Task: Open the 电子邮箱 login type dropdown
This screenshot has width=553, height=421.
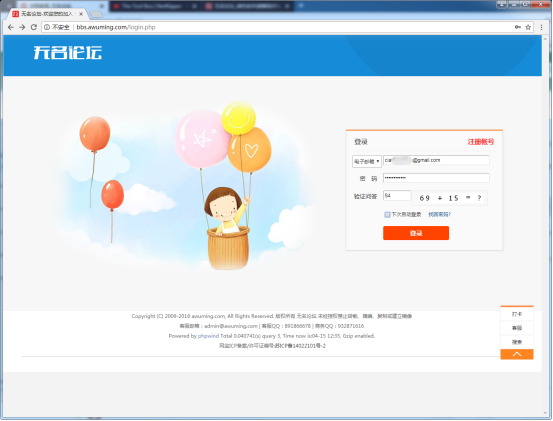Action: (x=366, y=161)
